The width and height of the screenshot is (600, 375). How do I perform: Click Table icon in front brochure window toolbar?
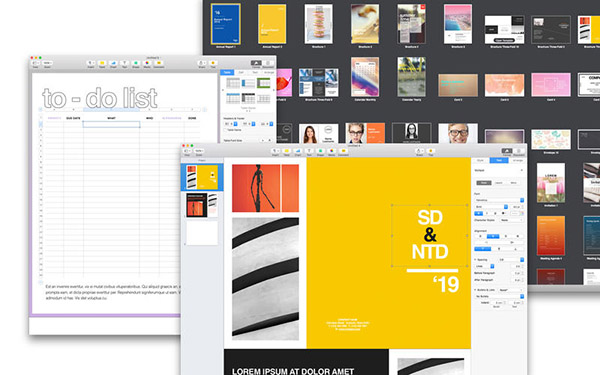287,151
